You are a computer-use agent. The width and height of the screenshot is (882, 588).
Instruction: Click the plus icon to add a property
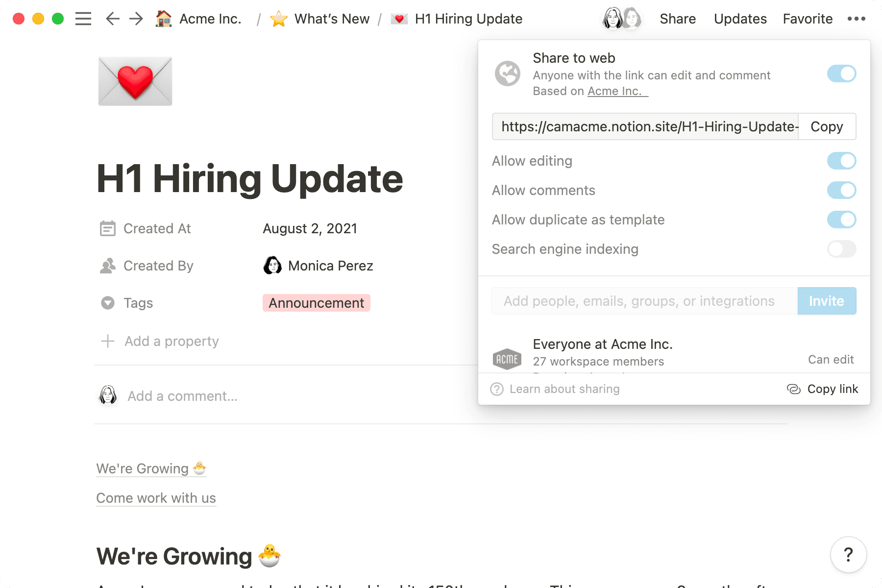pyautogui.click(x=107, y=341)
